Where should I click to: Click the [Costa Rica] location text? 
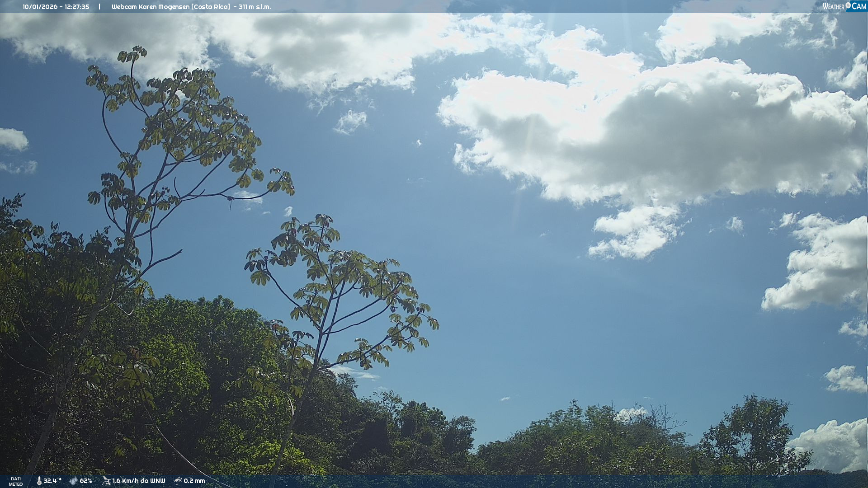(x=211, y=7)
